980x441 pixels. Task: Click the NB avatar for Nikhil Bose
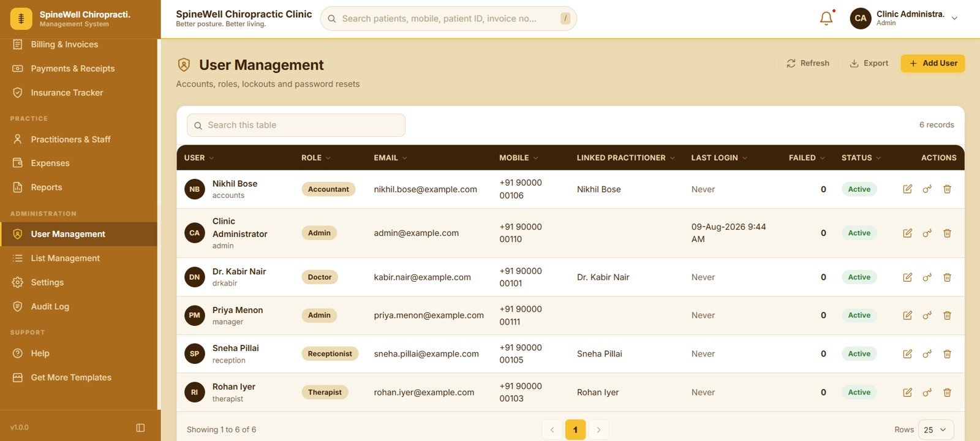(x=195, y=189)
